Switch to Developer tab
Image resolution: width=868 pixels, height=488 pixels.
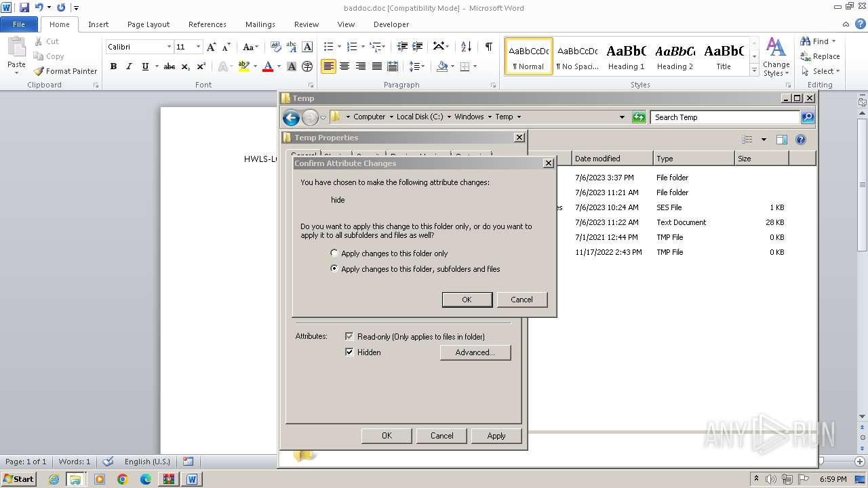click(x=391, y=24)
